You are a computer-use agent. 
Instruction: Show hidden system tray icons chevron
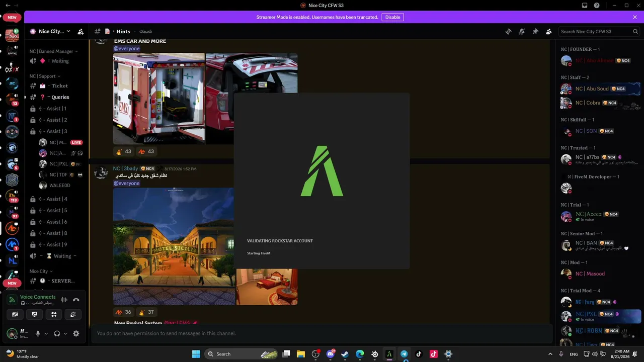point(550,354)
